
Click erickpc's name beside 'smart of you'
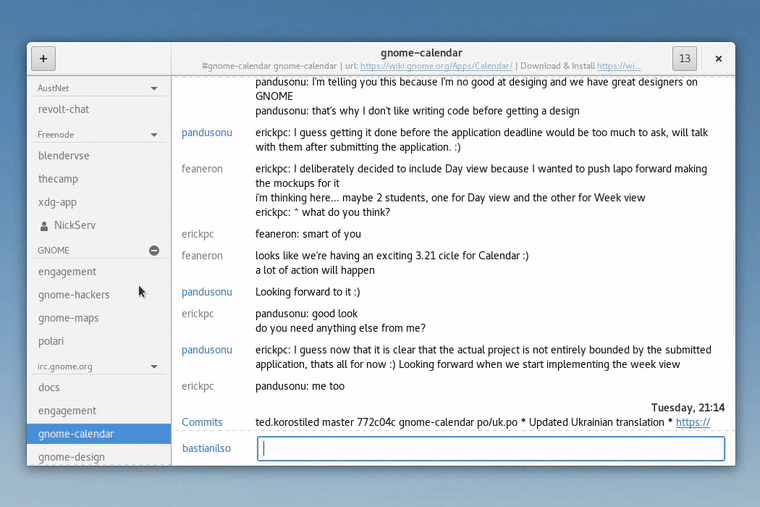198,234
